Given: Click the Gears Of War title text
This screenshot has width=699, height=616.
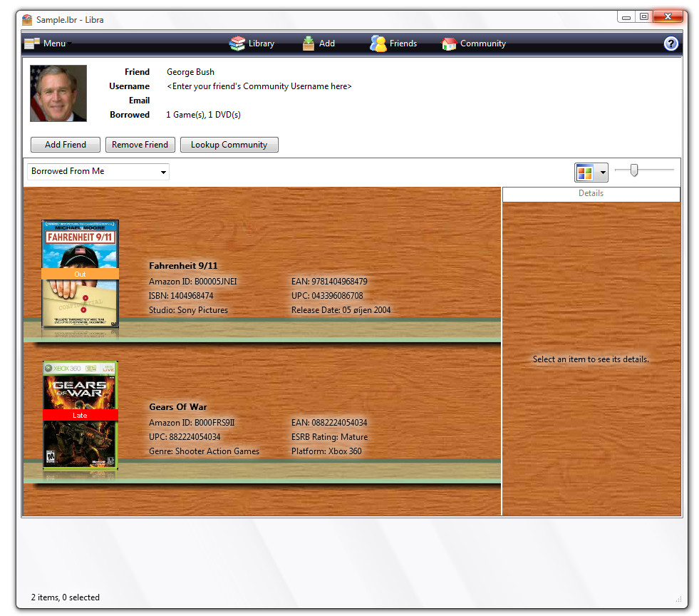Looking at the screenshot, I should click(x=178, y=407).
